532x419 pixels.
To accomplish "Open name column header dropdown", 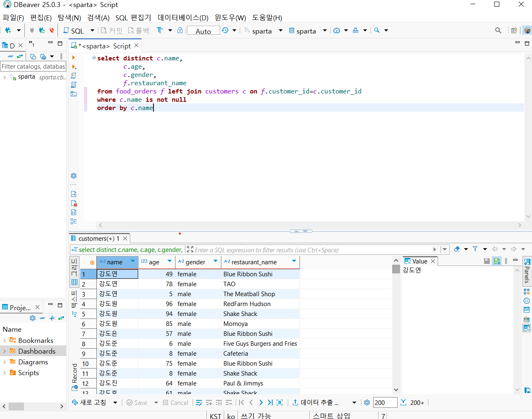I will coord(133,261).
